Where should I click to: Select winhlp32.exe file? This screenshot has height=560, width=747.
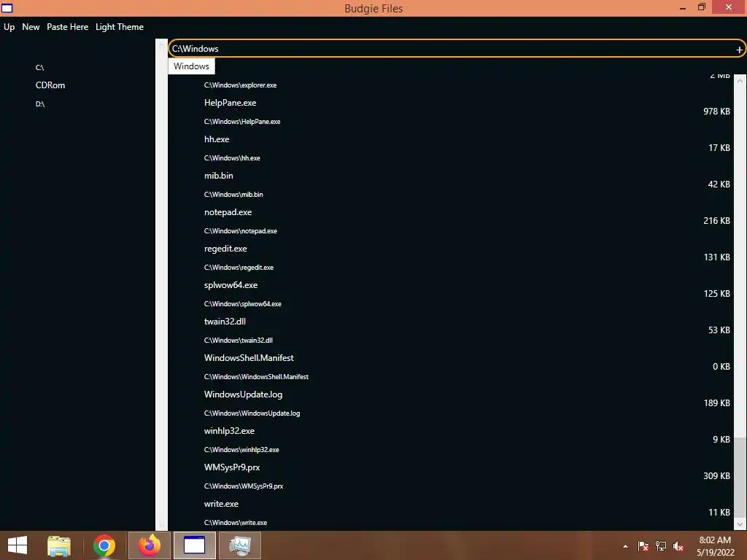tap(229, 431)
